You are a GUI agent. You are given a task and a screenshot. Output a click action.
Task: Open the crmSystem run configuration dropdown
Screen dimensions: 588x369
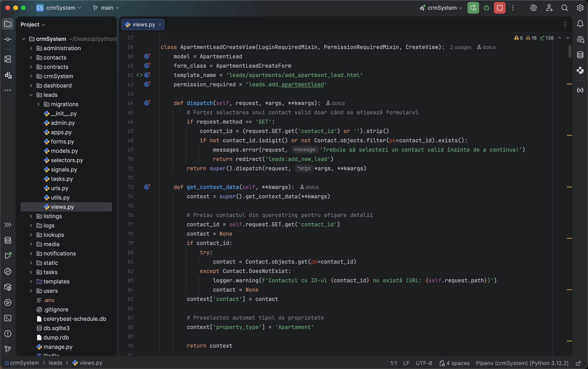[x=441, y=8]
